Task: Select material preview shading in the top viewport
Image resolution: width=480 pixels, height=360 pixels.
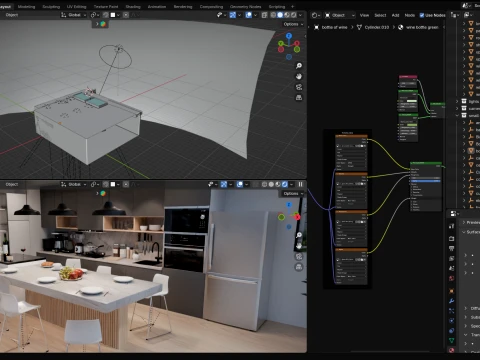Action: 287,15
